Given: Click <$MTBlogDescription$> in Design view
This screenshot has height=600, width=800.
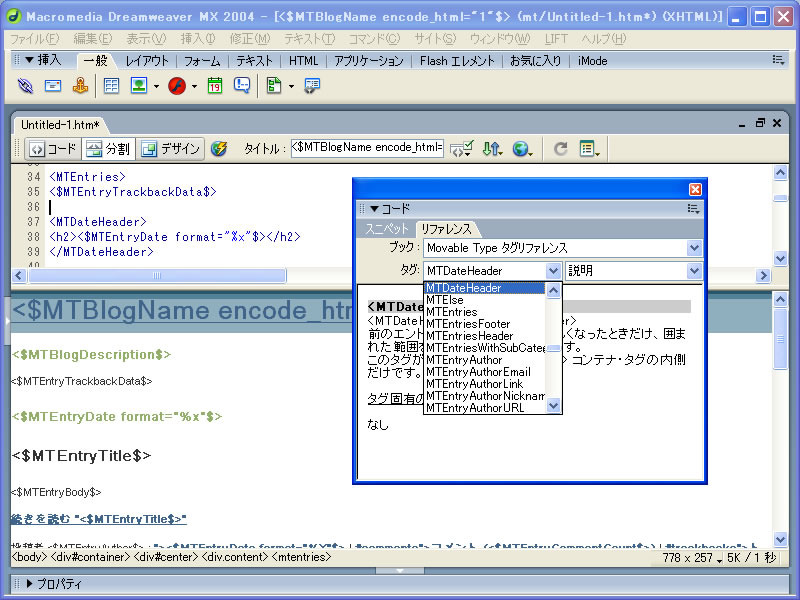Looking at the screenshot, I should pos(91,355).
